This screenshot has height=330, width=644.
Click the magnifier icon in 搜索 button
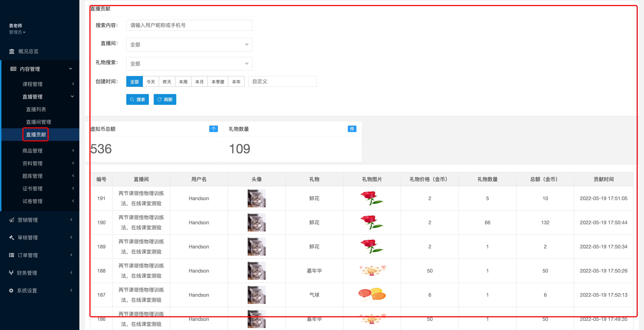tap(132, 99)
